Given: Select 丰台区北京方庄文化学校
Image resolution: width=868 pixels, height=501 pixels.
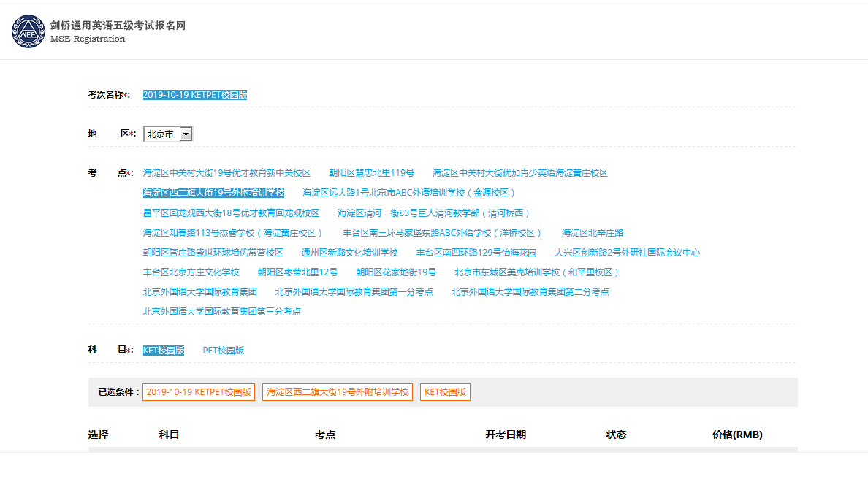Looking at the screenshot, I should tap(191, 272).
